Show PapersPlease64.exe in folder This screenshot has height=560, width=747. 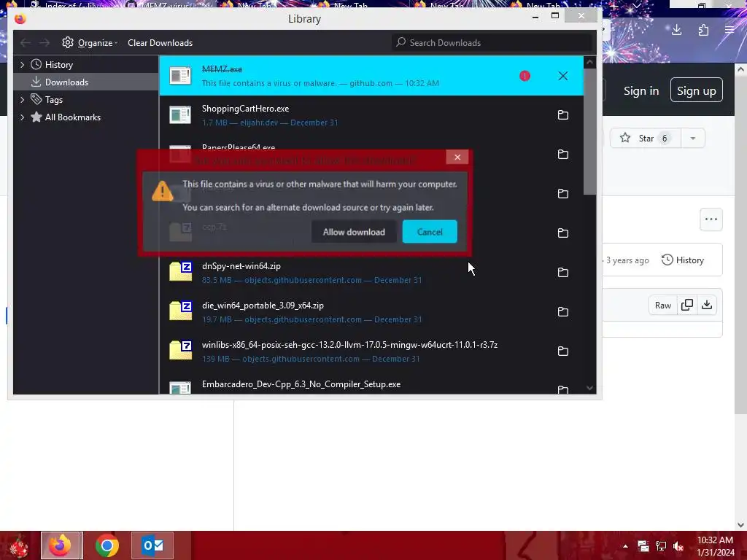562,155
